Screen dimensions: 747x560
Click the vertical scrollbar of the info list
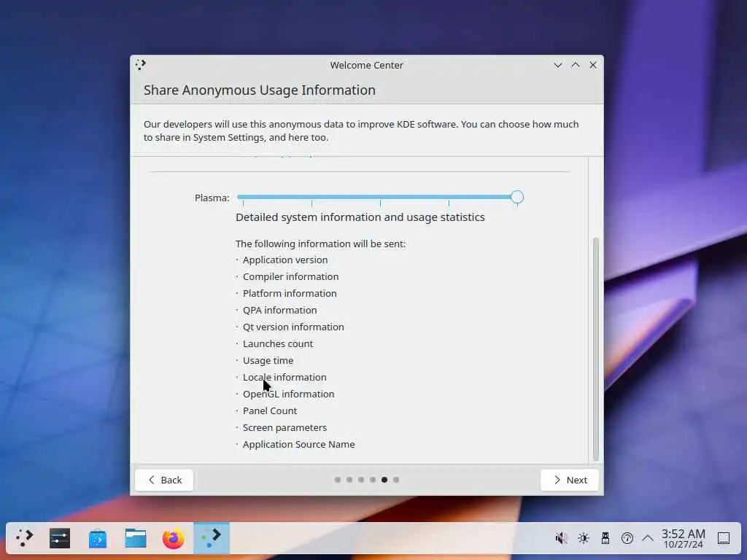pos(595,349)
